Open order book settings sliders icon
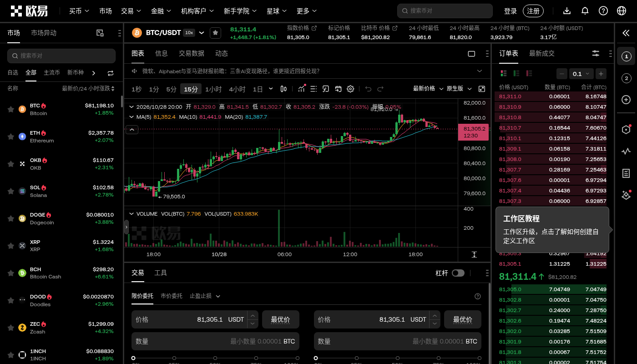The height and width of the screenshot is (364, 637). pyautogui.click(x=596, y=54)
